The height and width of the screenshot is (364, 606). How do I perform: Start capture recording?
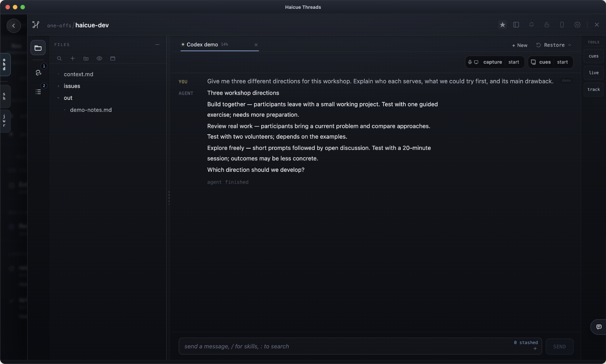[514, 62]
